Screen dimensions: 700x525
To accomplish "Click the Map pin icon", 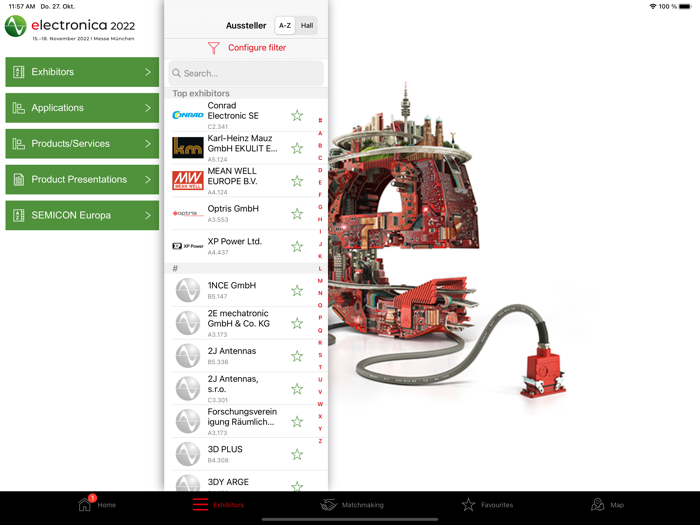I will pyautogui.click(x=598, y=505).
